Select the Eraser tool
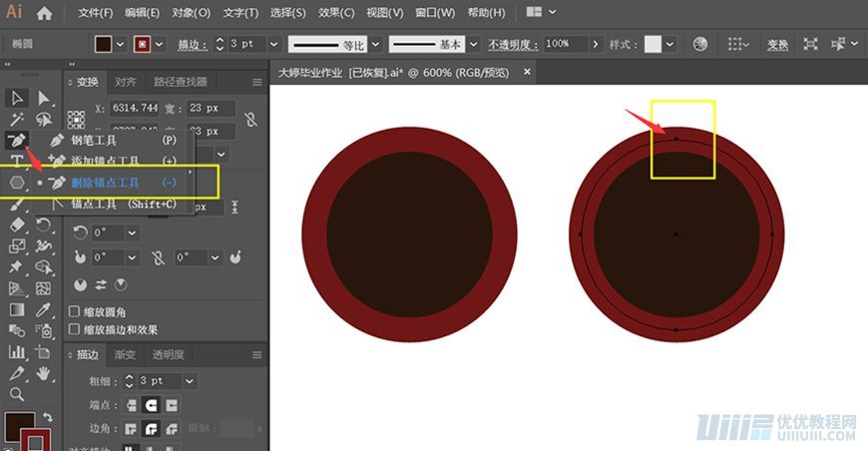This screenshot has height=451, width=868. tap(17, 225)
